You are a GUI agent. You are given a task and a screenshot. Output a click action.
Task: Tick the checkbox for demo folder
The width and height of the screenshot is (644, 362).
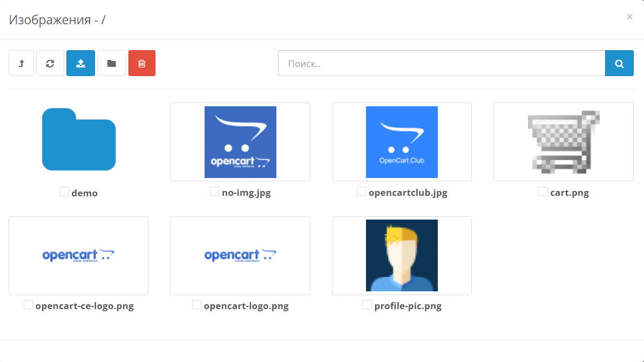pos(64,192)
